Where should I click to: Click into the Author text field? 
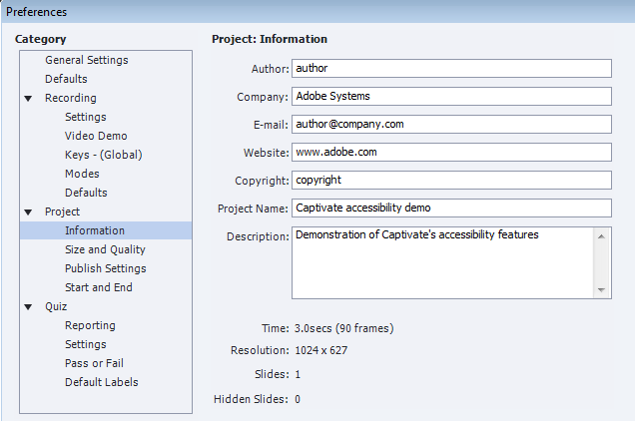[450, 68]
